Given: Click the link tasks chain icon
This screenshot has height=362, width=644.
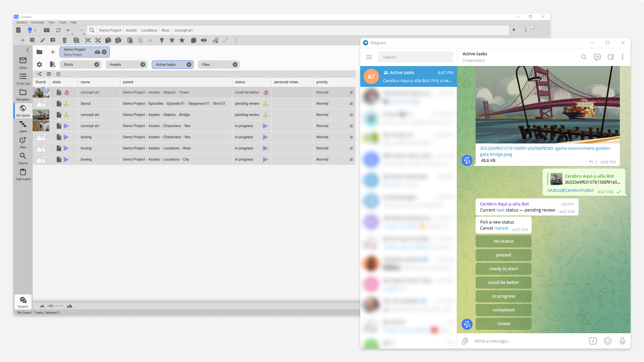Looking at the screenshot, I should [x=215, y=40].
